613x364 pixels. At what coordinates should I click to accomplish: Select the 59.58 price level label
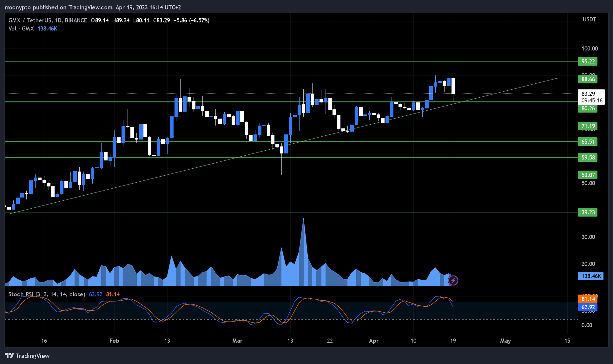coord(588,157)
